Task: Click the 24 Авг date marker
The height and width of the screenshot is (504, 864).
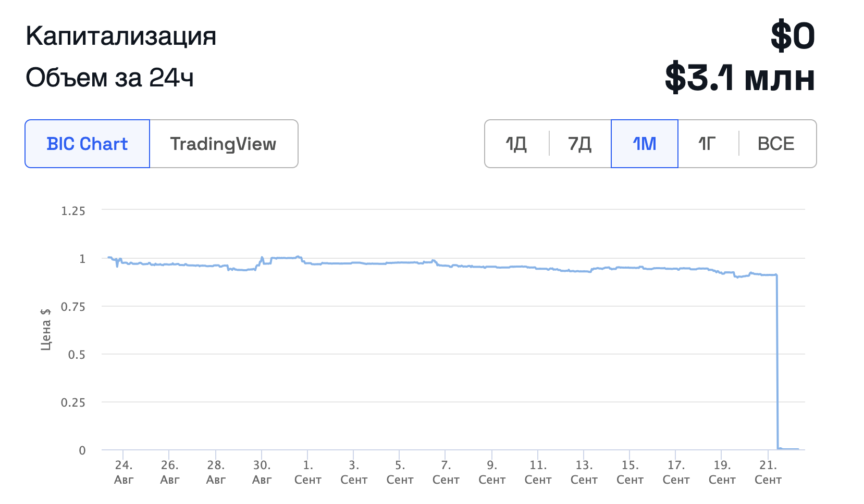Action: (124, 472)
